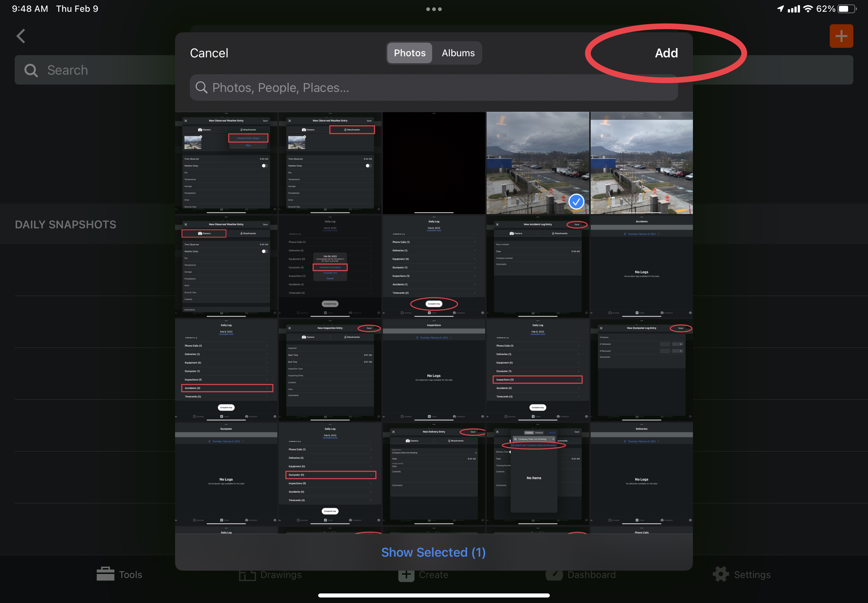Switch to the Albums tab

[x=458, y=53]
